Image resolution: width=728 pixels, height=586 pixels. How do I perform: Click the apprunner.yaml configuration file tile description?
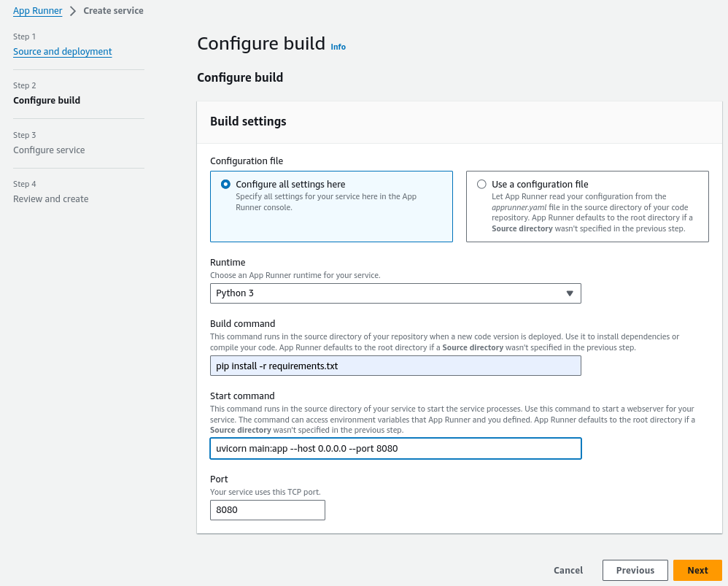pyautogui.click(x=592, y=212)
